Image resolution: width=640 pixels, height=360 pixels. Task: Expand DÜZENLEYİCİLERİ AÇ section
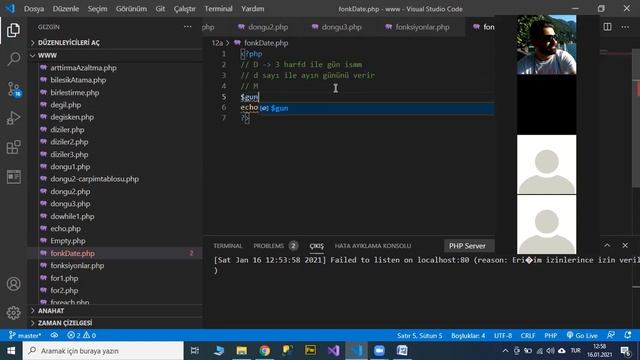(115, 42)
